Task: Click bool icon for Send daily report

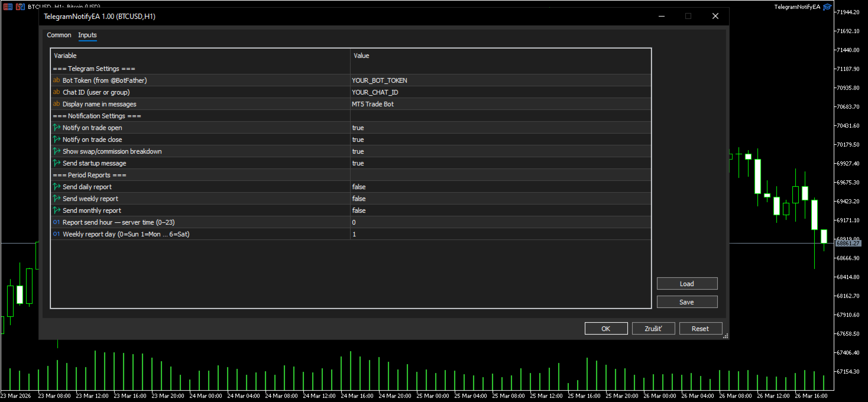Action: (57, 187)
